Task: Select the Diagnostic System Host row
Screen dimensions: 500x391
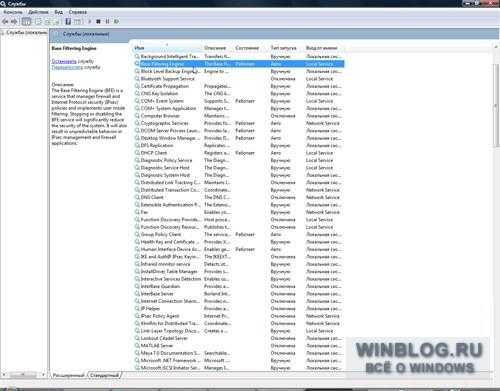Action: 239,175
